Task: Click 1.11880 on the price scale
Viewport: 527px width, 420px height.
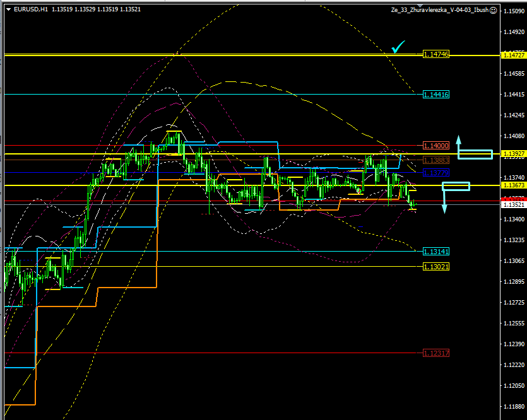Action: click(514, 407)
